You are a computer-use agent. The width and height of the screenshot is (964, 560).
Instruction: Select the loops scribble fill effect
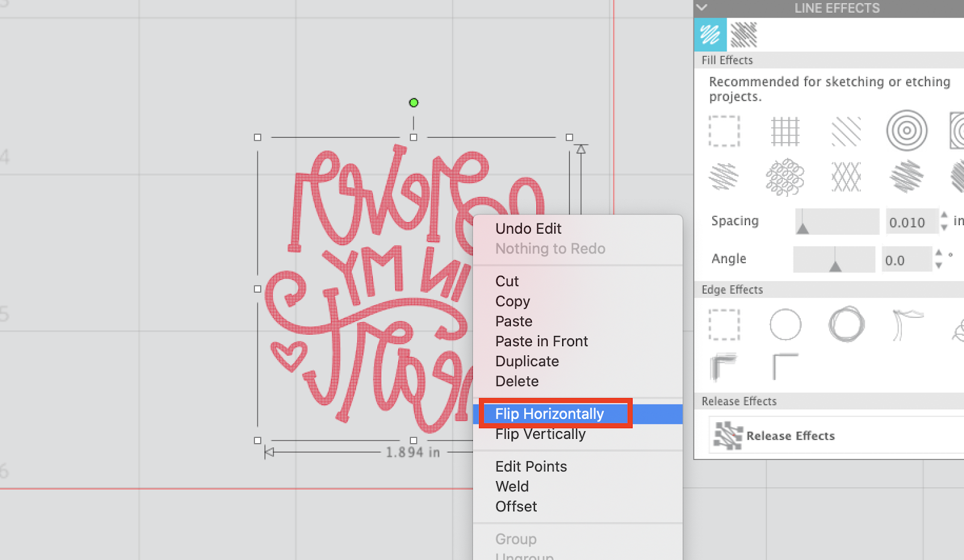pyautogui.click(x=786, y=176)
